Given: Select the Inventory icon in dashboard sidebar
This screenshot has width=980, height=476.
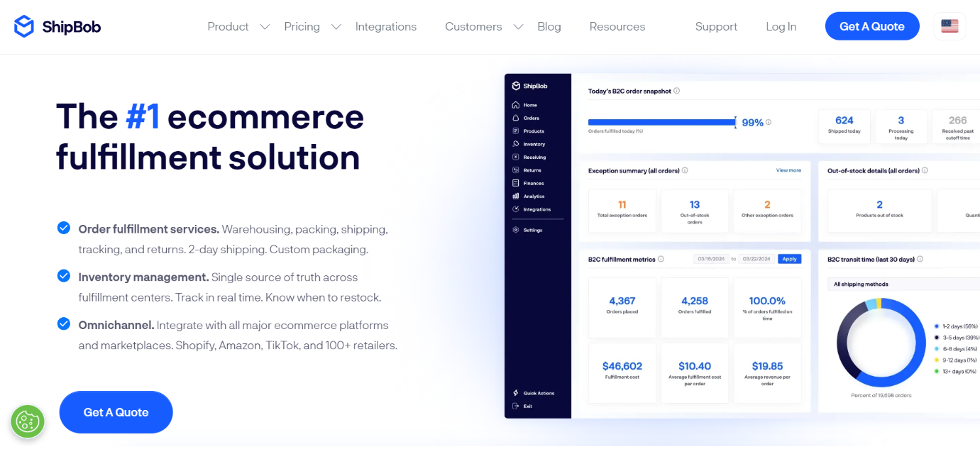Looking at the screenshot, I should tap(516, 144).
